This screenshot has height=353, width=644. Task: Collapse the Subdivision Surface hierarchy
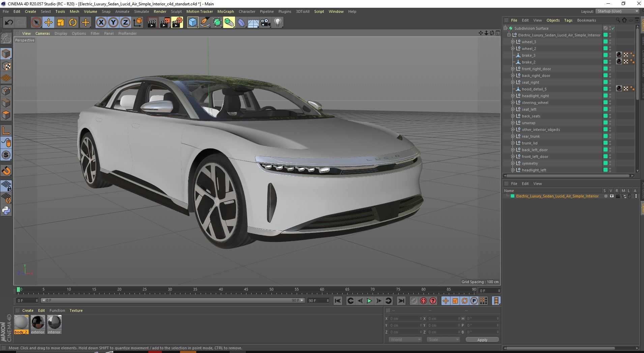coord(505,28)
